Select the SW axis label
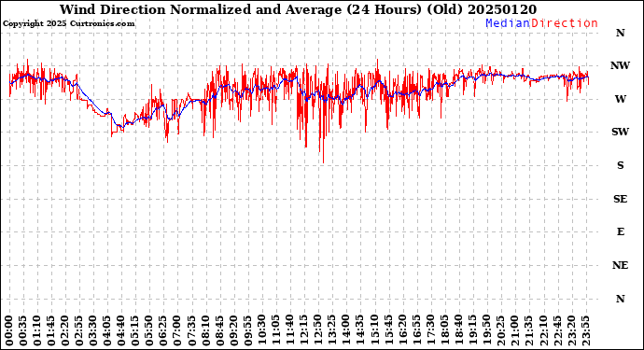Viewport: 644px width, 350px height. point(620,132)
